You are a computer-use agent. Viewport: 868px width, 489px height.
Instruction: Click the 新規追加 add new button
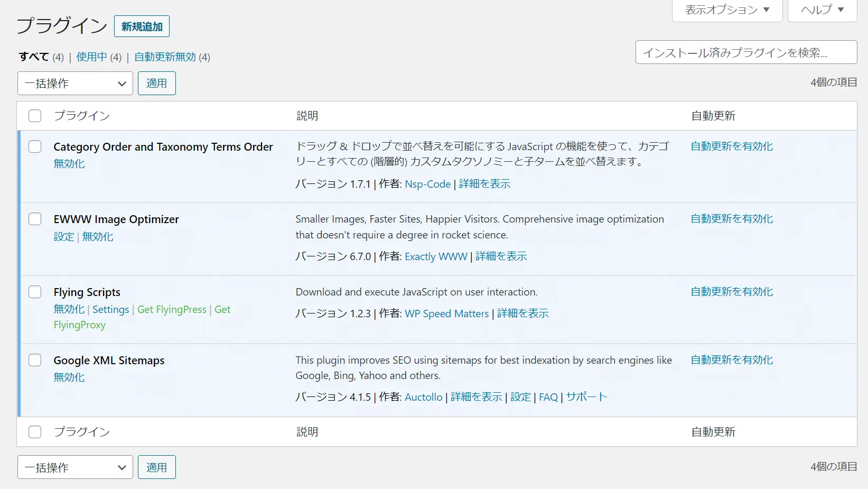(142, 26)
